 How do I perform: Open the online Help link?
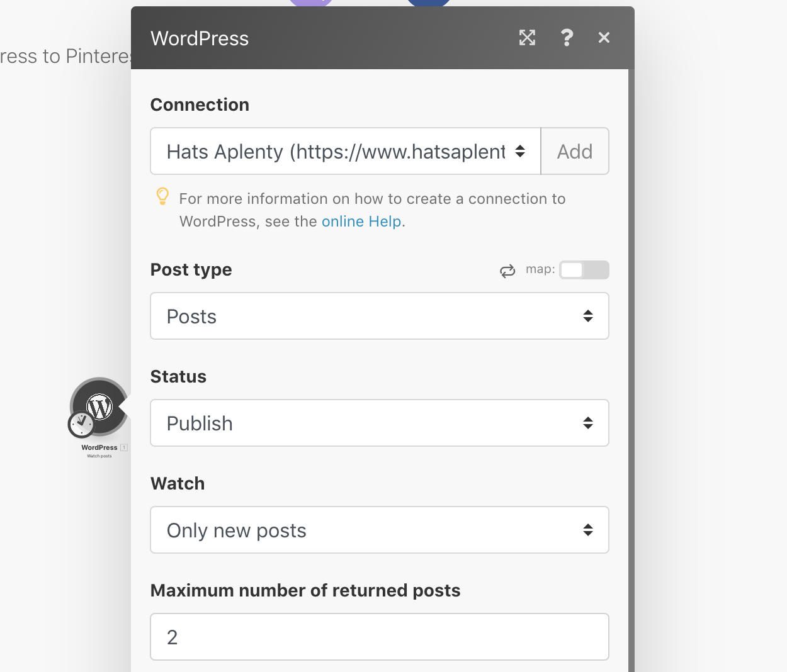pyautogui.click(x=361, y=221)
